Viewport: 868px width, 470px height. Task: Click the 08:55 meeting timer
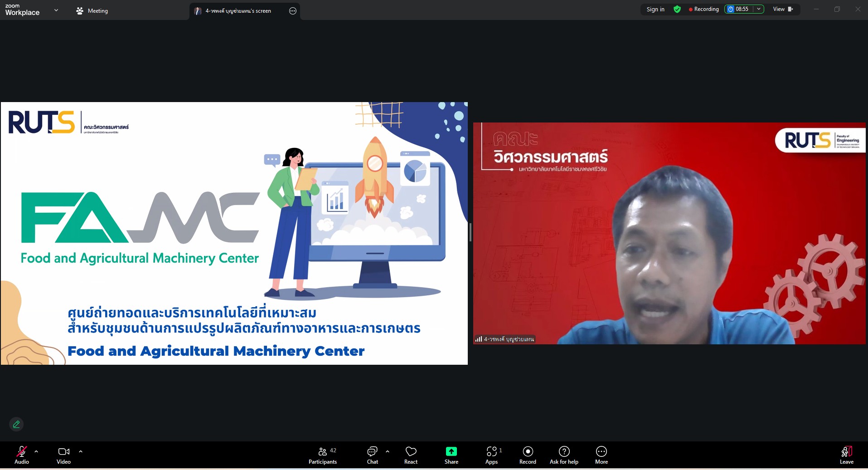pos(739,9)
